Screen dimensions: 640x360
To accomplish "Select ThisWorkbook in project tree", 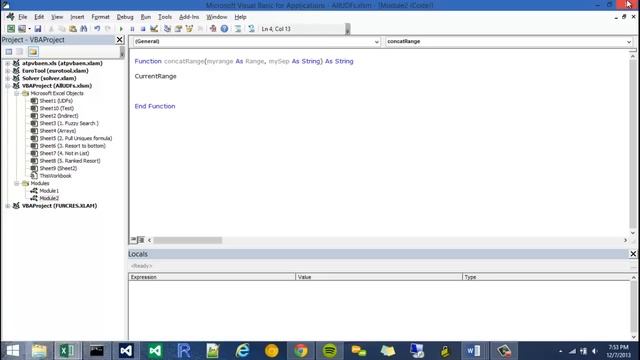I will coord(51,176).
